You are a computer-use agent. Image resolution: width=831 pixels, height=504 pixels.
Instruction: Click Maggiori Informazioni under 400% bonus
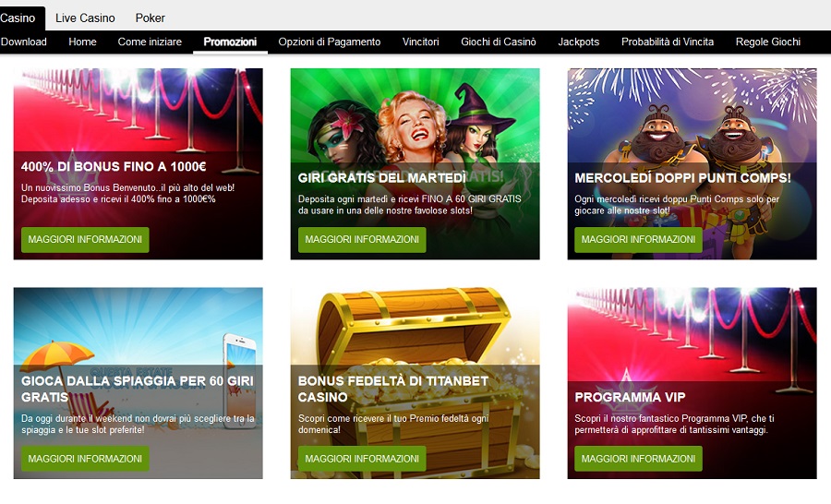point(85,240)
